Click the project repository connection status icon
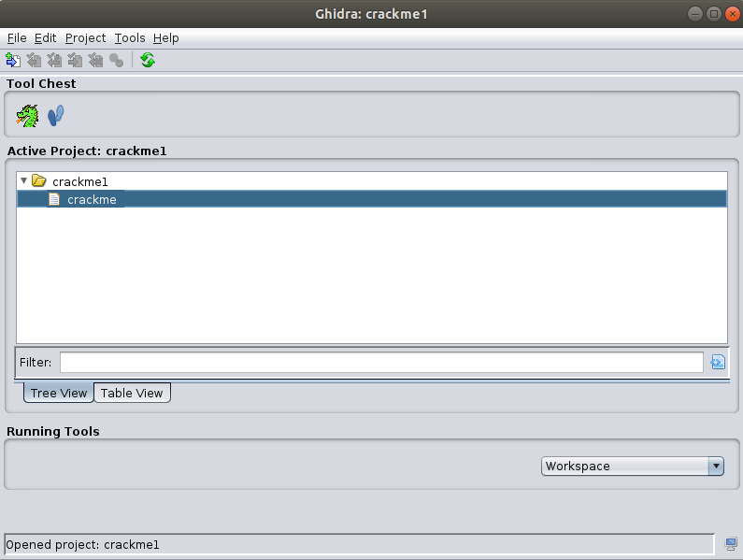The height and width of the screenshot is (560, 743). (731, 544)
